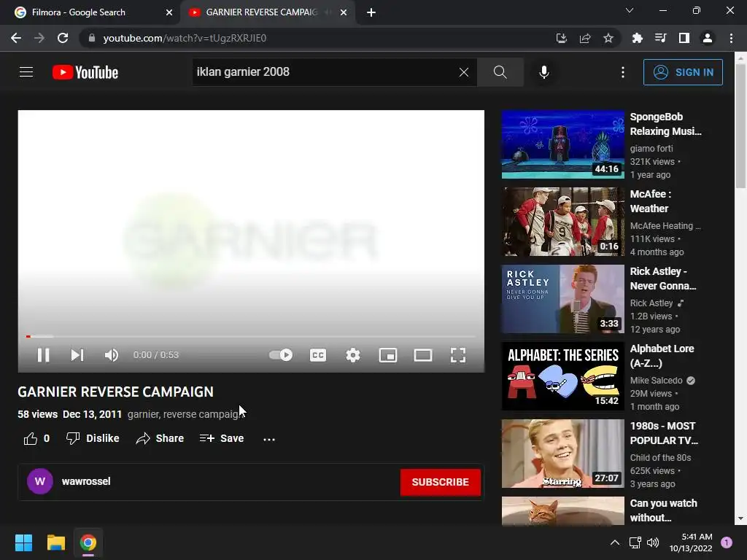
Task: Open a new browser tab
Action: click(371, 12)
